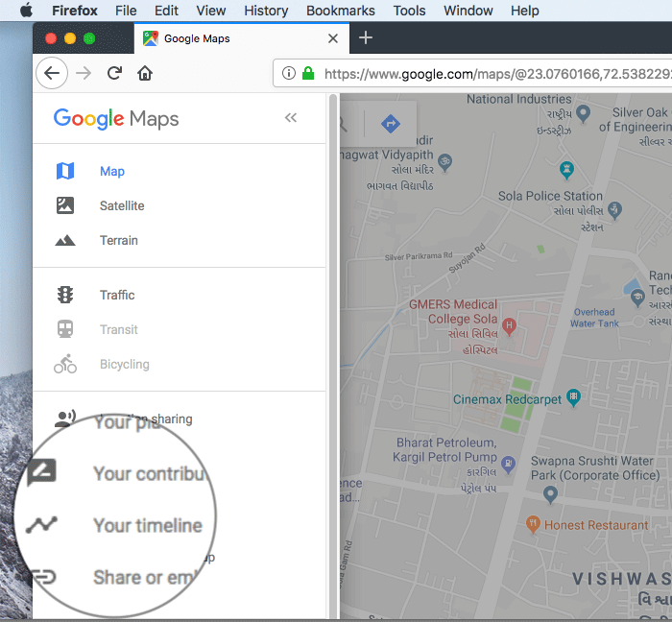
Task: Click the Transit train icon
Action: [x=65, y=329]
